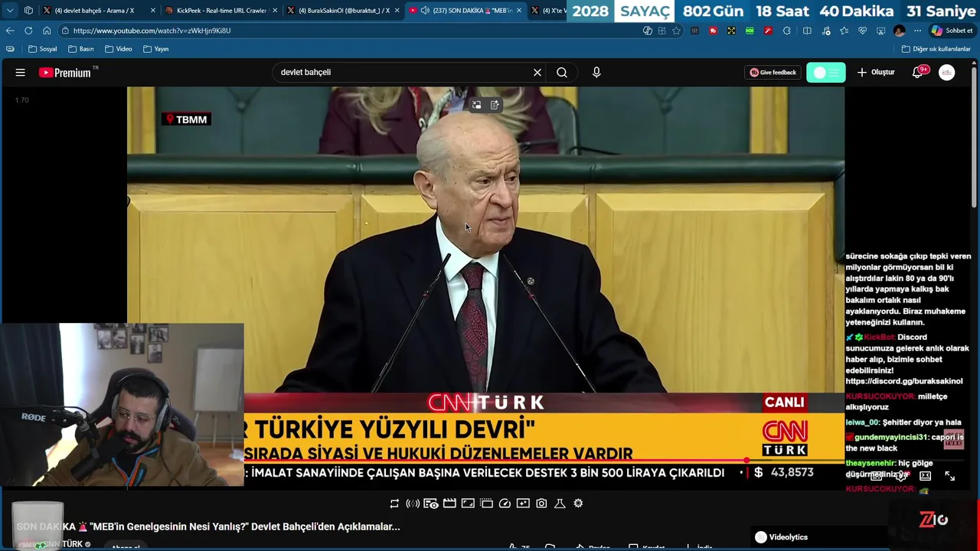Enable cinema mode clapperboard icon
The height and width of the screenshot is (551, 980).
click(x=449, y=504)
